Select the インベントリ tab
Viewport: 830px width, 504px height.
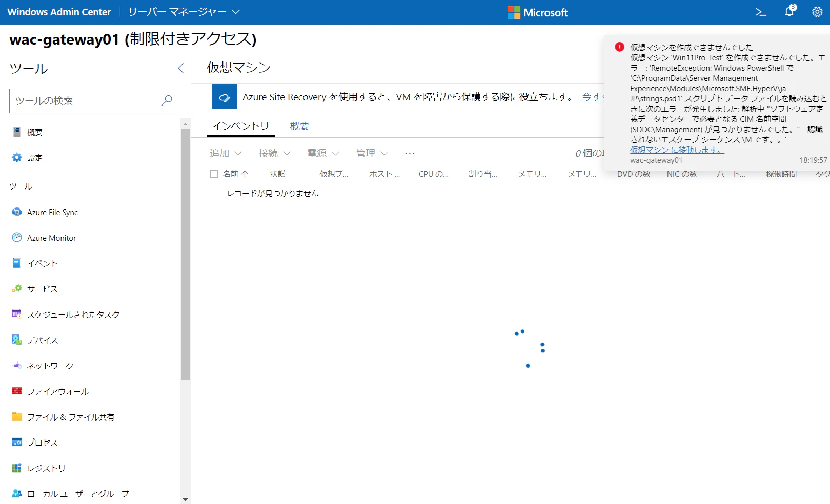tap(240, 126)
